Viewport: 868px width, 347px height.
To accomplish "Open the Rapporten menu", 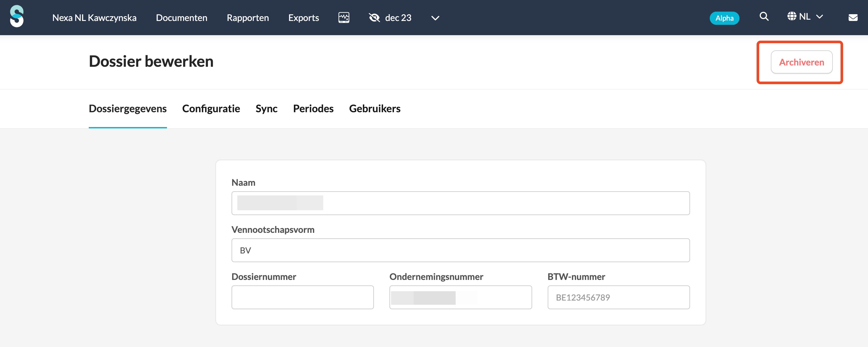I will coord(248,17).
